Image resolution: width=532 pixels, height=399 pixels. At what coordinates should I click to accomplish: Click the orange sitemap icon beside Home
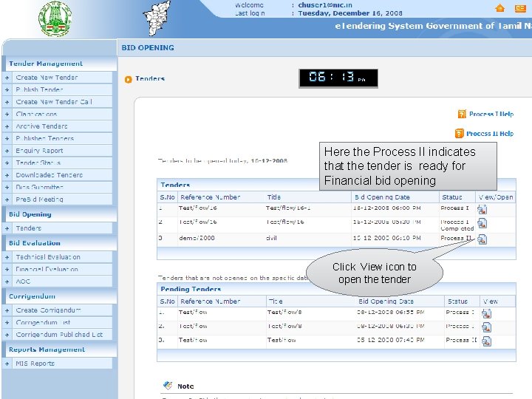pos(520,8)
